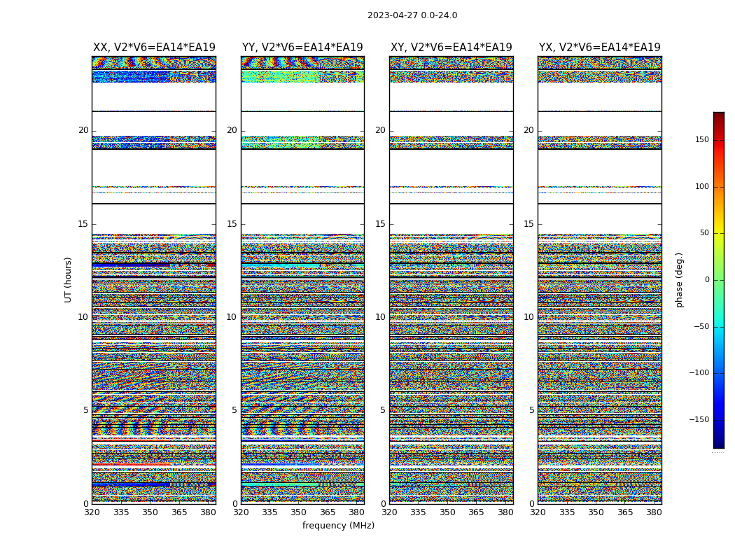Image resolution: width=735 pixels, height=560 pixels.
Task: Select the YX, V2*V6=EA14*EA19 panel title
Action: (599, 48)
